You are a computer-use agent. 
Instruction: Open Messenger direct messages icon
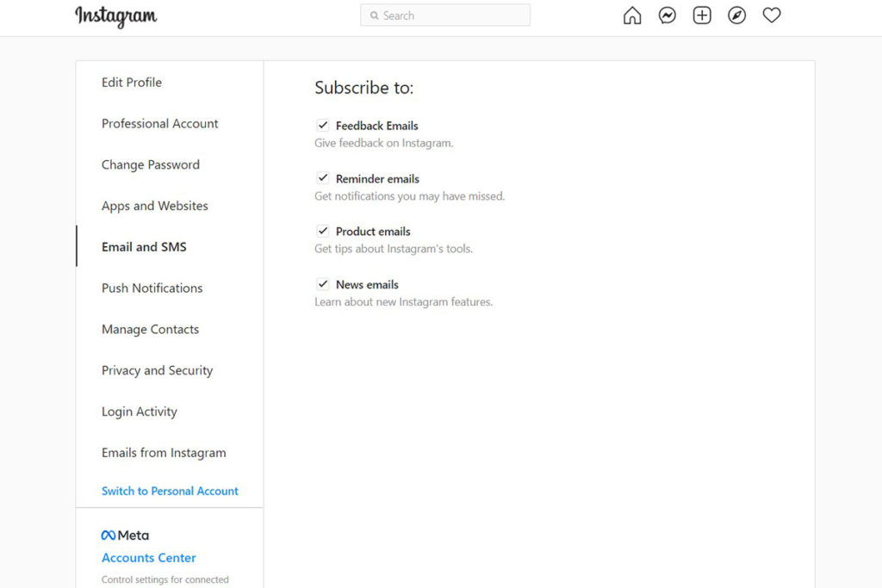tap(668, 15)
